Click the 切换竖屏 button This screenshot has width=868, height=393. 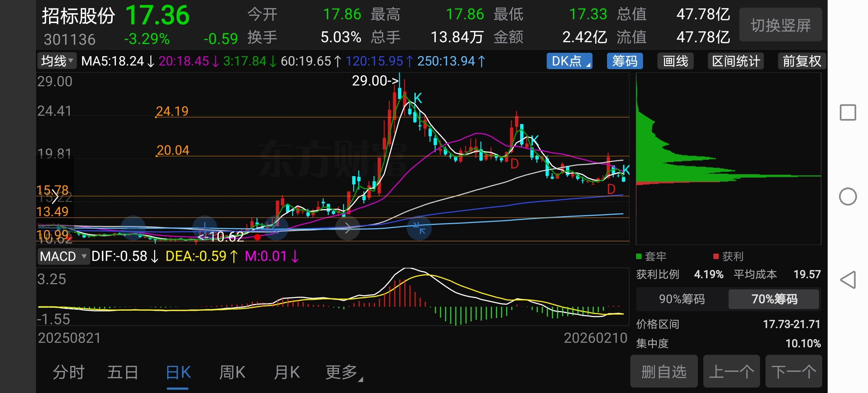tap(780, 25)
